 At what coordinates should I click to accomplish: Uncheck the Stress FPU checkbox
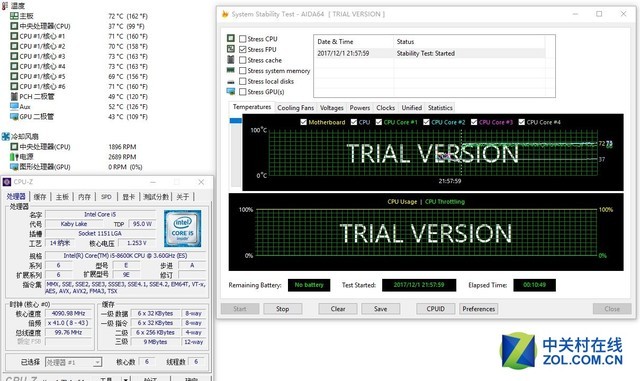click(x=243, y=49)
